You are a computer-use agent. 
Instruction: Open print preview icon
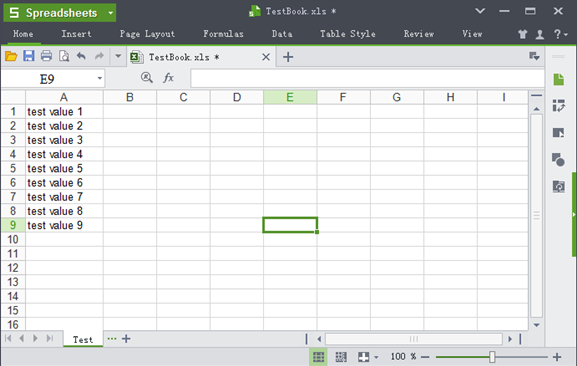click(64, 56)
